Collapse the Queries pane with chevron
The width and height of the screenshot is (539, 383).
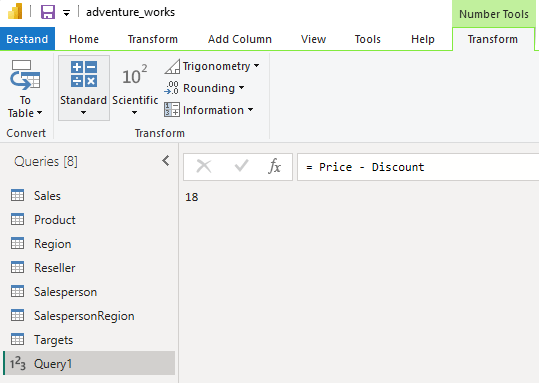click(166, 161)
